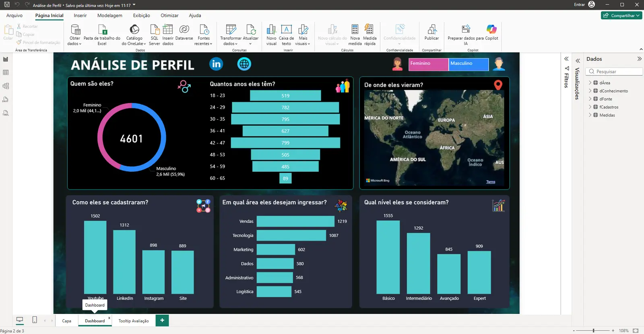Open the Tooltip Avaliação page tab

[134, 321]
